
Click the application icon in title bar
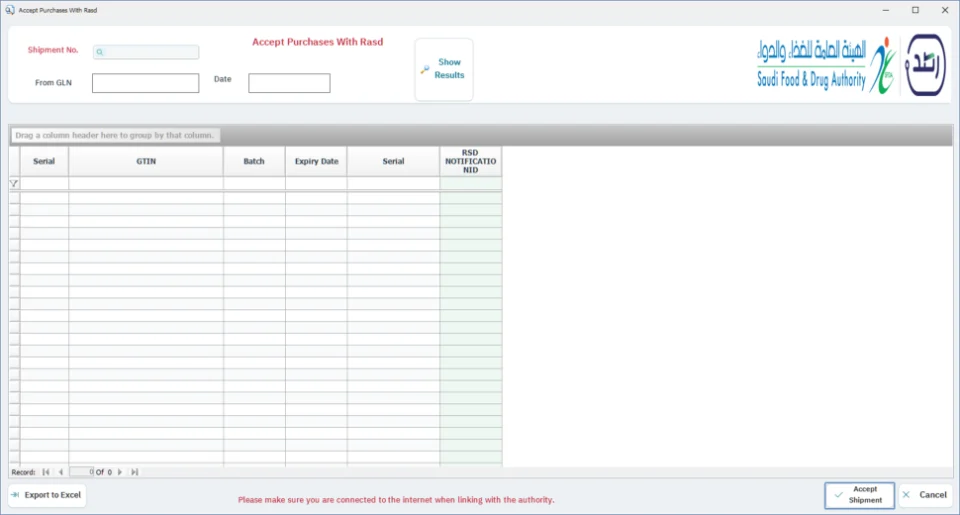tap(10, 10)
